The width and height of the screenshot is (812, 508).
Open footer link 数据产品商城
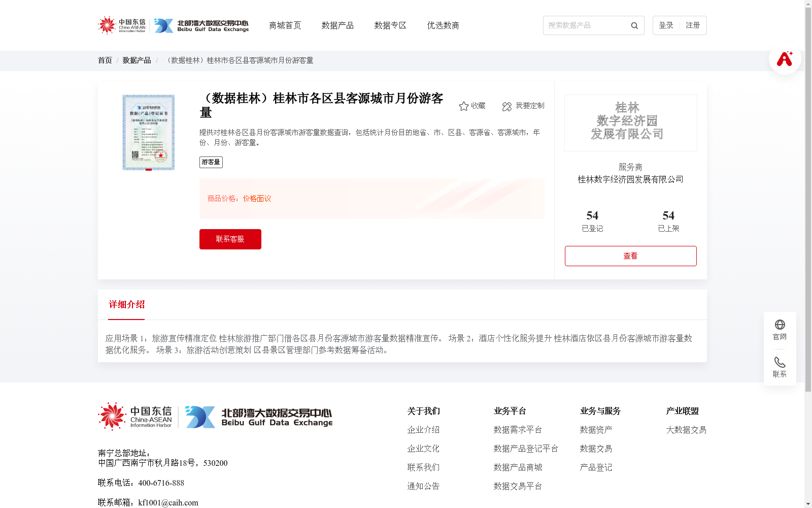coord(518,467)
